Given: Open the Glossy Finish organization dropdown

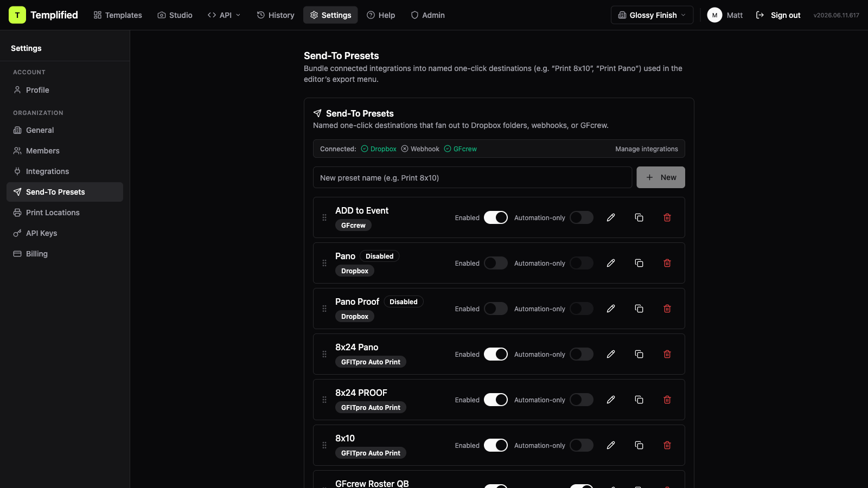Looking at the screenshot, I should (x=652, y=15).
